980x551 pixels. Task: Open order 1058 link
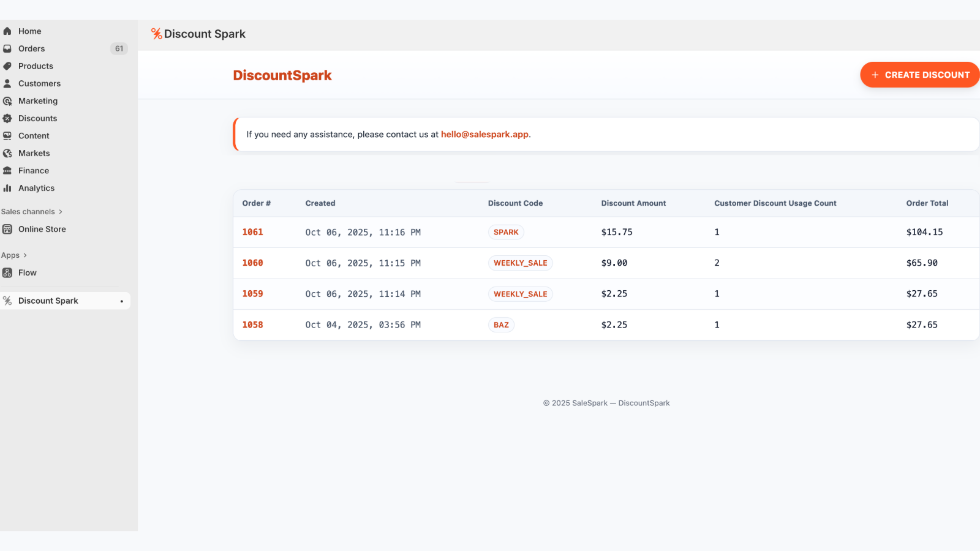pos(252,325)
